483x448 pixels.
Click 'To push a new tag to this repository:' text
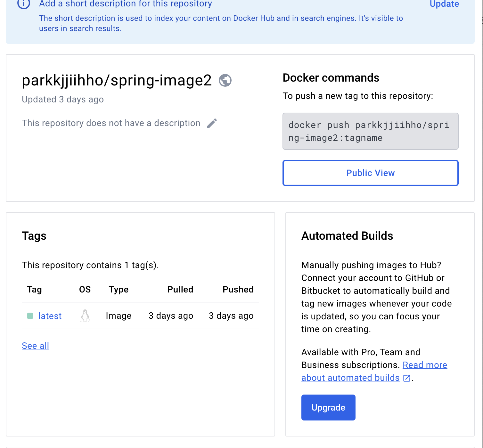click(358, 96)
